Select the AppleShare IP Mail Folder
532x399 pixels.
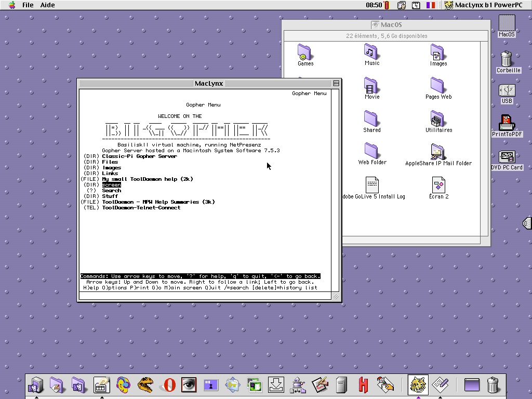coord(438,155)
